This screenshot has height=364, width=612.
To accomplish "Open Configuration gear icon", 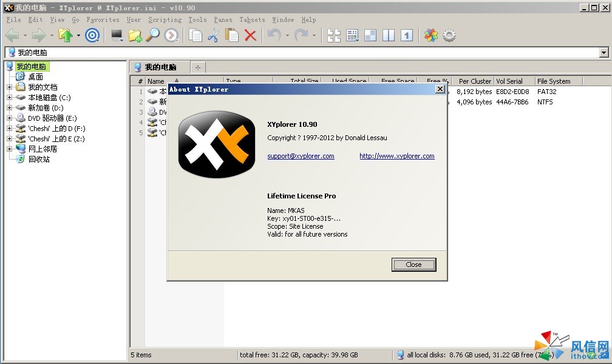I will tap(449, 36).
